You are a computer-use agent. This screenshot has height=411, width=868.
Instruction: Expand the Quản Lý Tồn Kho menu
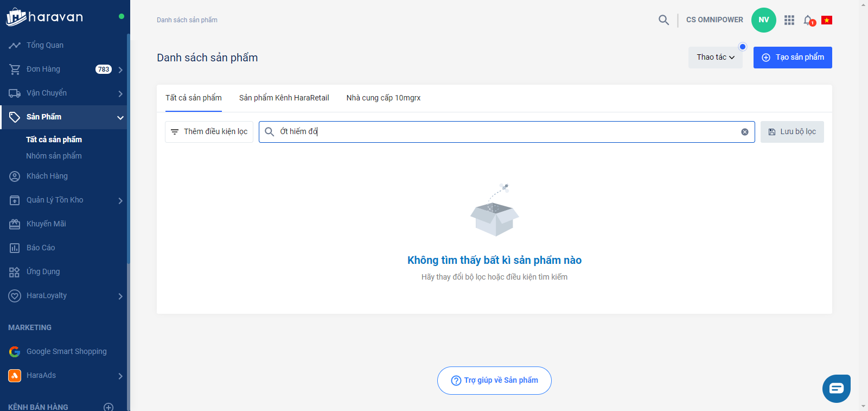pos(120,200)
